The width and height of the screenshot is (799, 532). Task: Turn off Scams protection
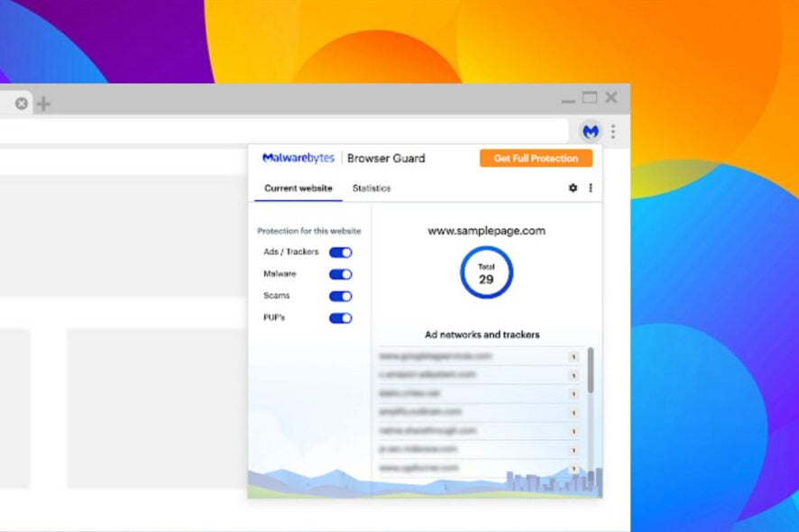pos(340,296)
